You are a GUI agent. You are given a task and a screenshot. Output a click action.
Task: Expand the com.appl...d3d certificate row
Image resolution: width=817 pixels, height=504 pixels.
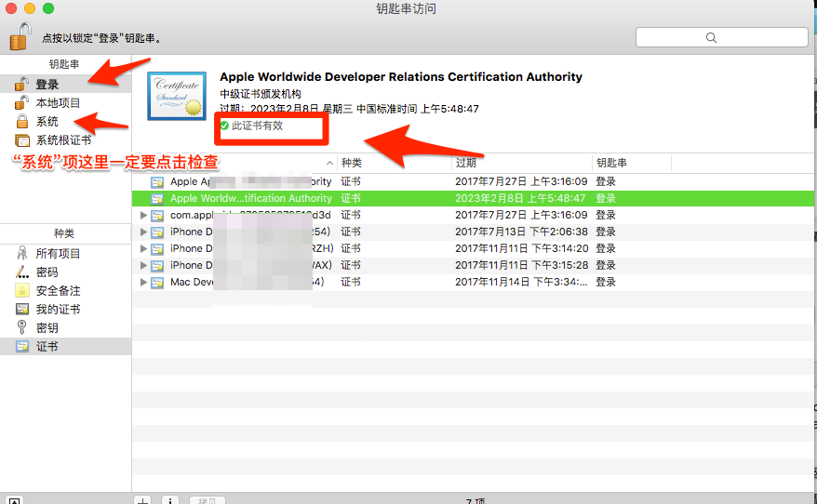click(143, 215)
